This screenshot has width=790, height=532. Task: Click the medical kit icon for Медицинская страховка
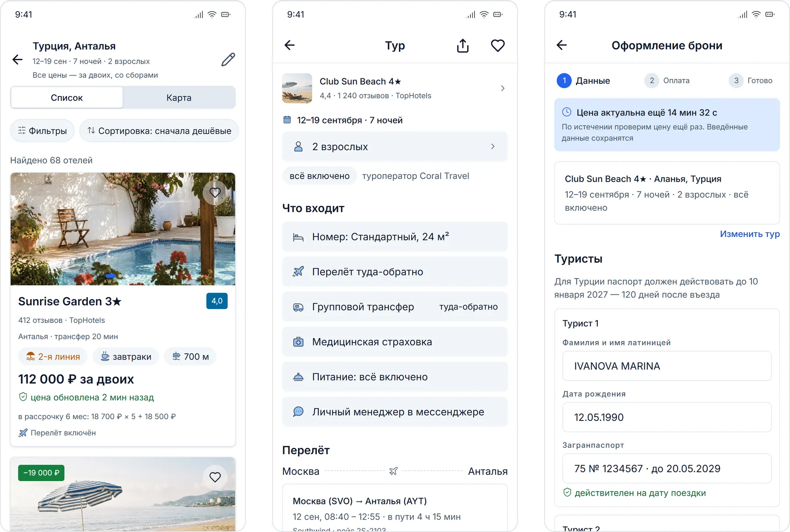(298, 342)
